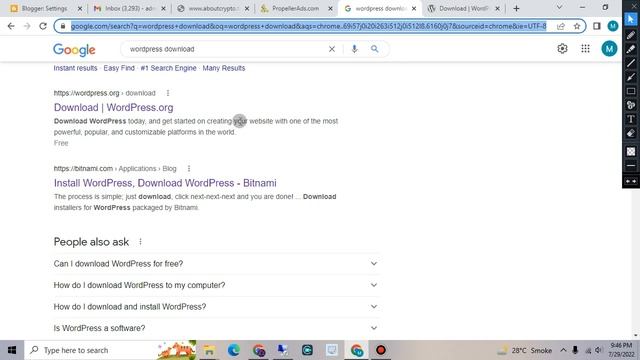Switch to Download | WordPress tab
This screenshot has width=640, height=360.
[x=463, y=9]
